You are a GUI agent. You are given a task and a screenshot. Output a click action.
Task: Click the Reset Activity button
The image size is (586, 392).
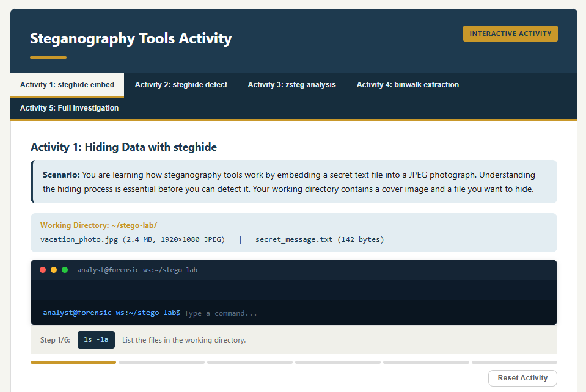click(522, 377)
